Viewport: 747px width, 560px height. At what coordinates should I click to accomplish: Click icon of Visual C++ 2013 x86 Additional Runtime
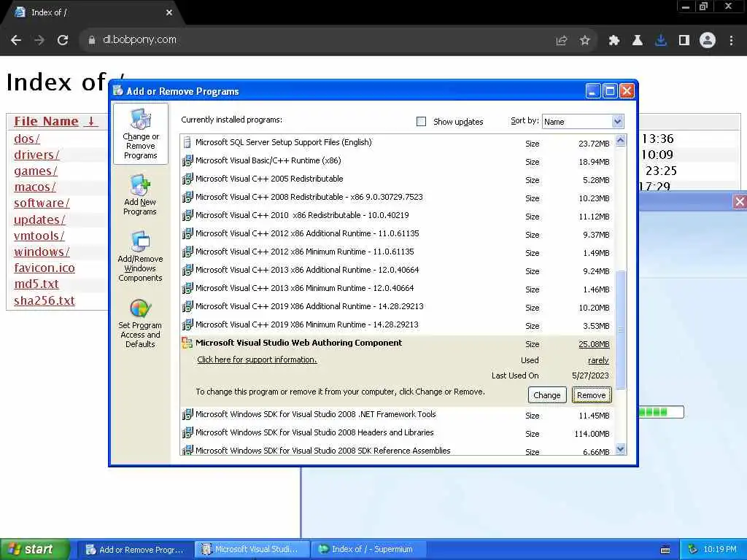click(187, 270)
